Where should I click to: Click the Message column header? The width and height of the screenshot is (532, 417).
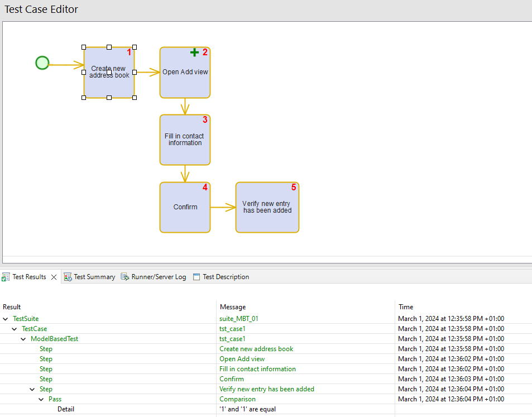click(x=233, y=307)
